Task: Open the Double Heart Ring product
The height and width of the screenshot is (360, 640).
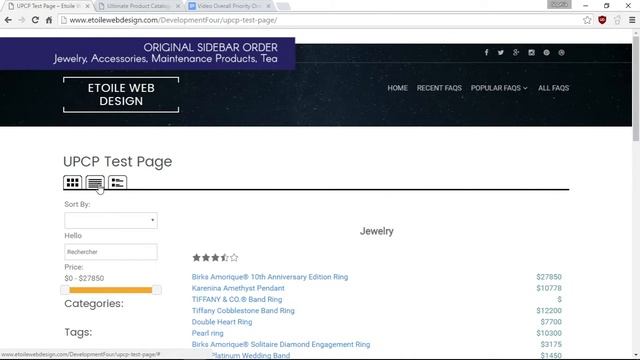Action: pos(222,322)
